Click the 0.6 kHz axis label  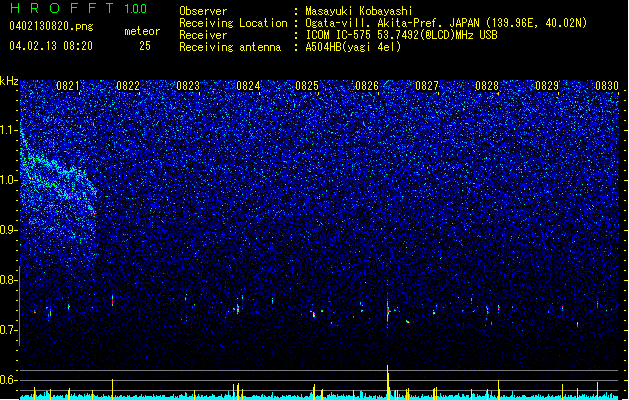[9, 380]
